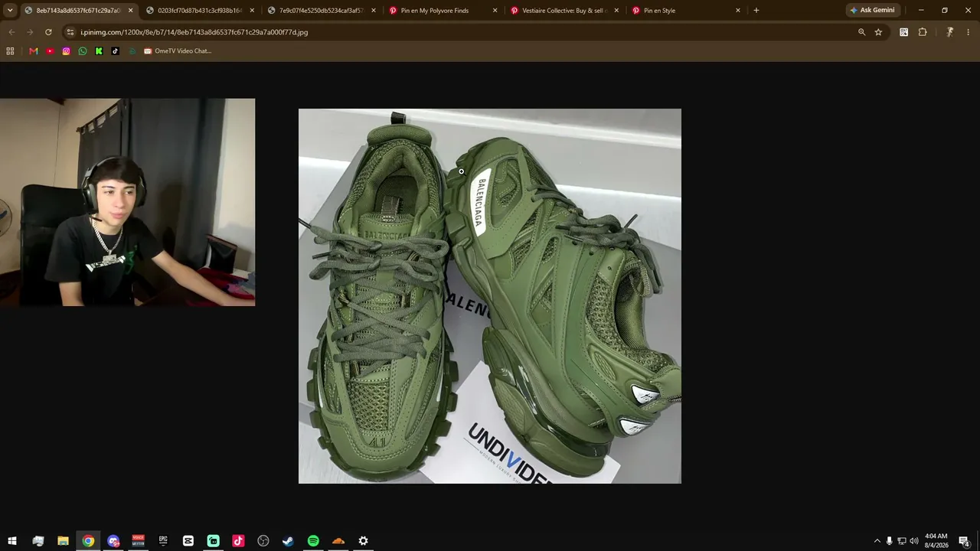The image size is (980, 551).
Task: View site information icon in address bar
Action: [x=70, y=32]
